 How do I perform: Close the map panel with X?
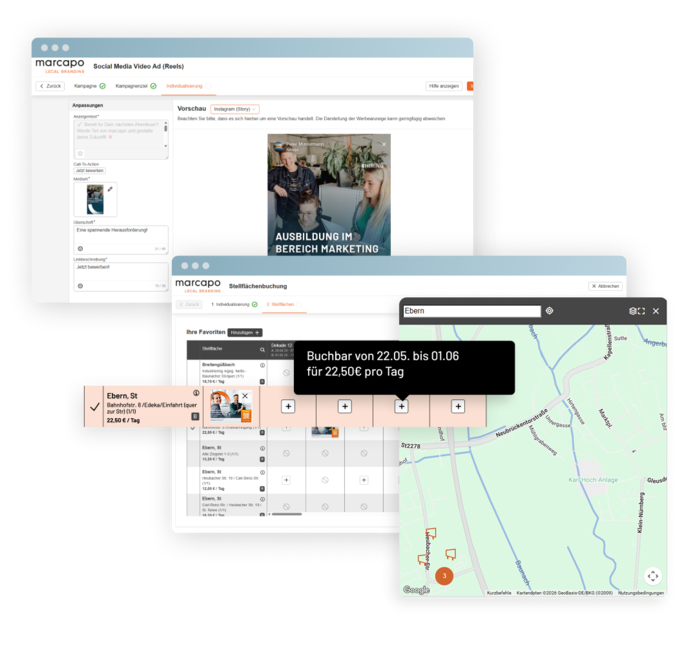(656, 311)
